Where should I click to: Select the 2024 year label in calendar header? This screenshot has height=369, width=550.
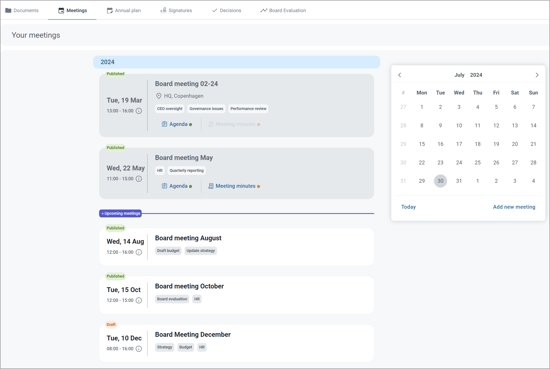point(476,75)
